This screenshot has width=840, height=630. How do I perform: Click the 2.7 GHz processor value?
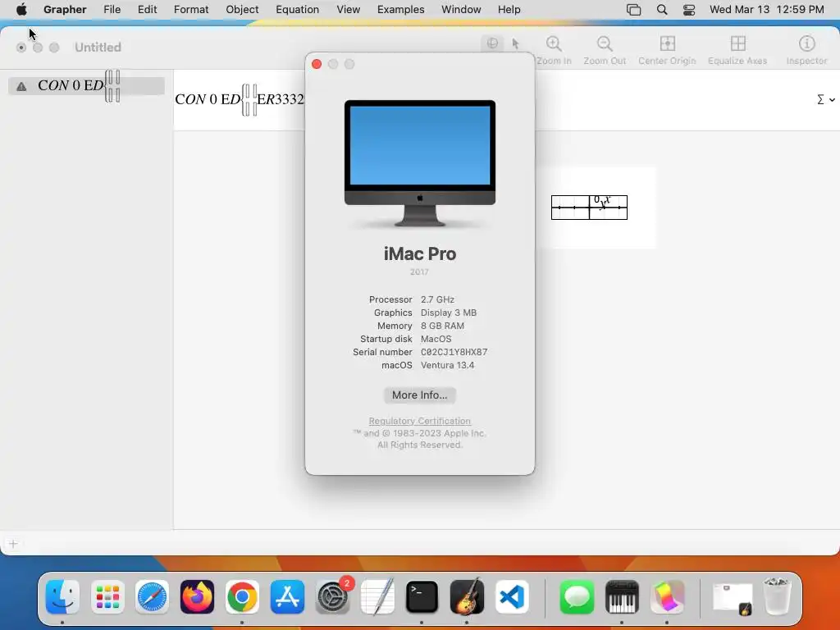click(x=437, y=299)
